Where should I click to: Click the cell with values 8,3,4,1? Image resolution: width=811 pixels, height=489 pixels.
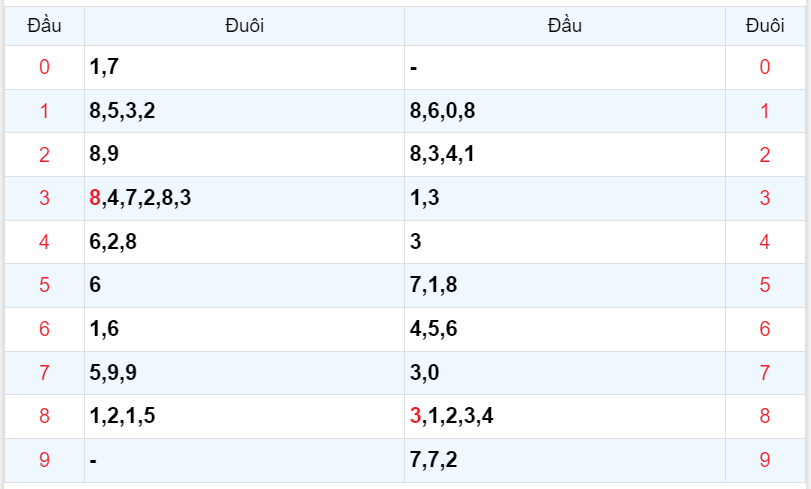pyautogui.click(x=442, y=155)
